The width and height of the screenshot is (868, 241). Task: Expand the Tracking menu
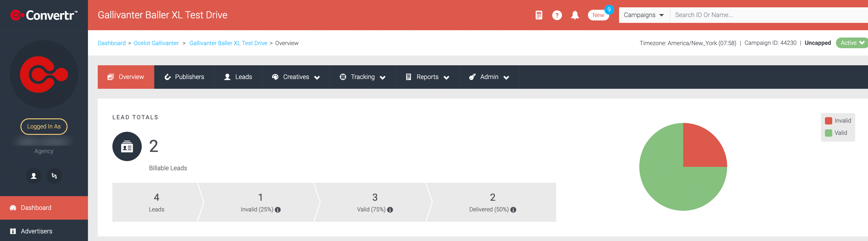point(362,77)
